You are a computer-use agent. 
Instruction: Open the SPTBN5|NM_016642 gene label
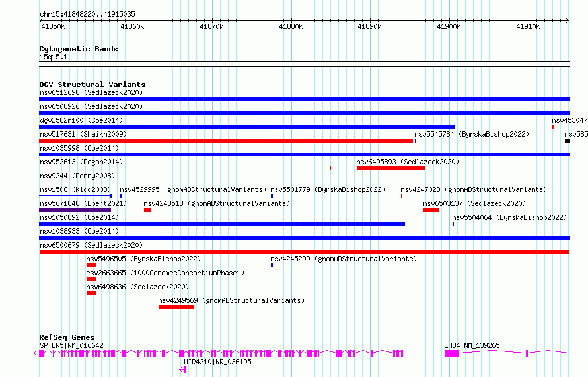(71, 345)
